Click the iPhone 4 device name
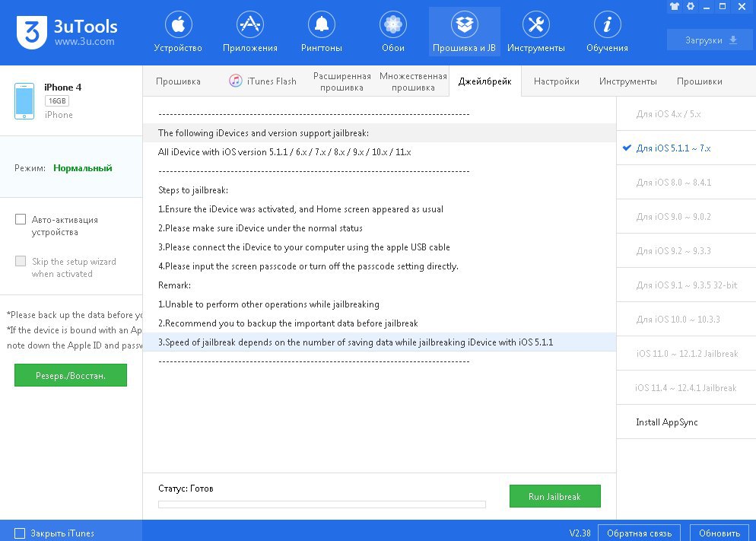756x541 pixels. click(62, 88)
